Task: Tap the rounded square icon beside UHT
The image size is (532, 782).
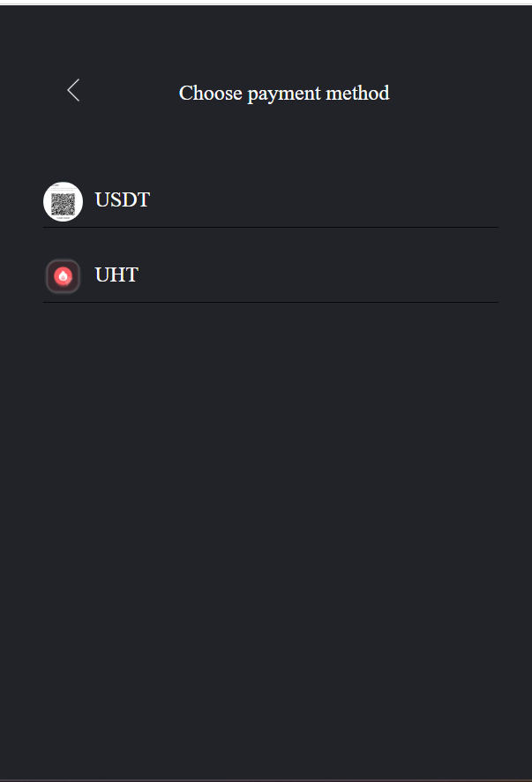Action: pyautogui.click(x=63, y=276)
